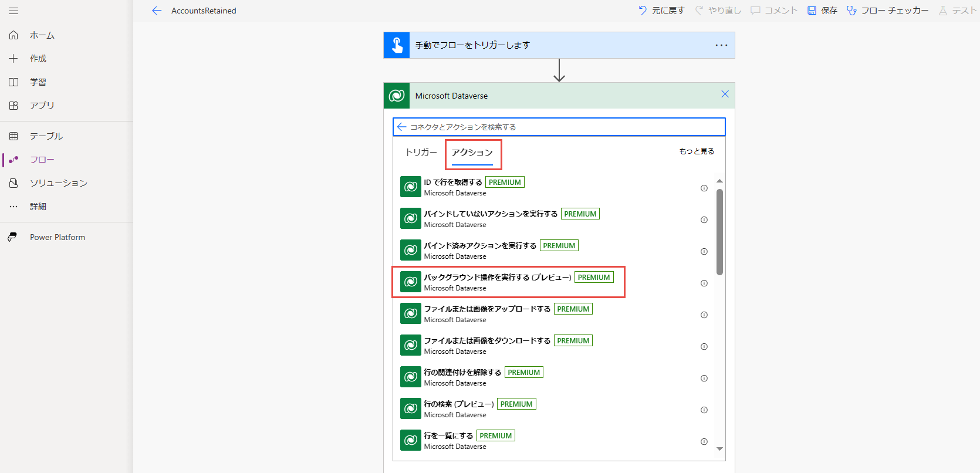Show info for 行の関連付けを解除する
The height and width of the screenshot is (473, 980).
(x=704, y=379)
